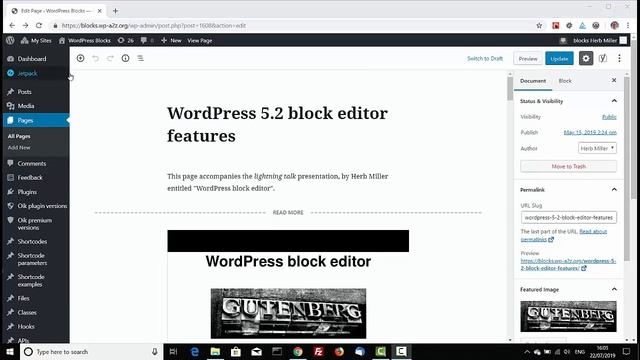The height and width of the screenshot is (360, 640).
Task: Open Comments in the admin sidebar
Action: click(x=31, y=163)
